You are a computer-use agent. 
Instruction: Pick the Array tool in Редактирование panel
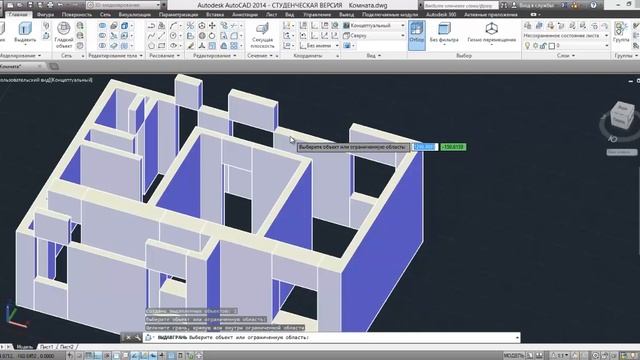point(233,46)
